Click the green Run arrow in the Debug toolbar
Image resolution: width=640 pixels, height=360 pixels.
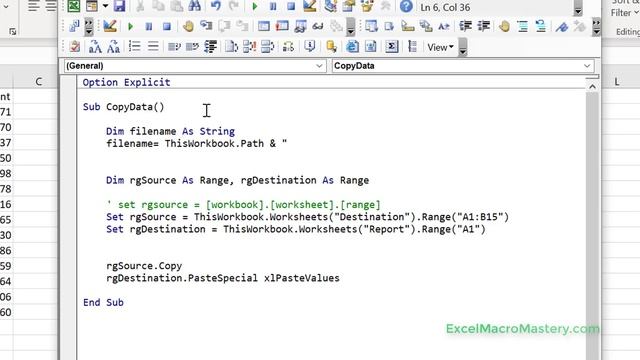131,27
